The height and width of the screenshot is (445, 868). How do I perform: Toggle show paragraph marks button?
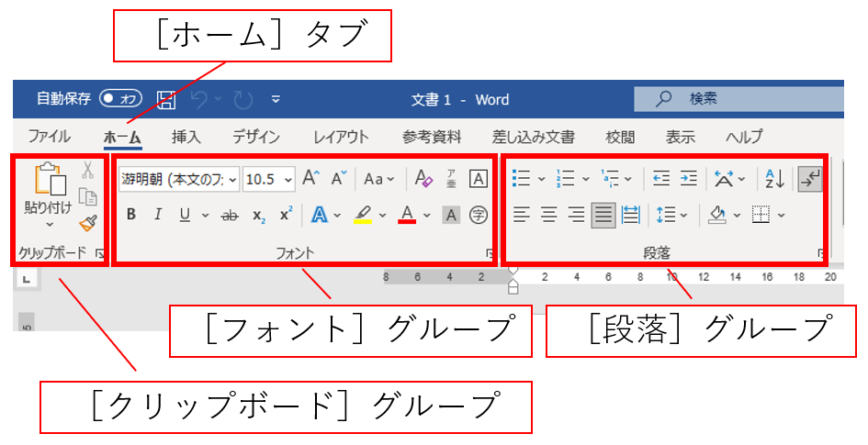click(x=810, y=178)
